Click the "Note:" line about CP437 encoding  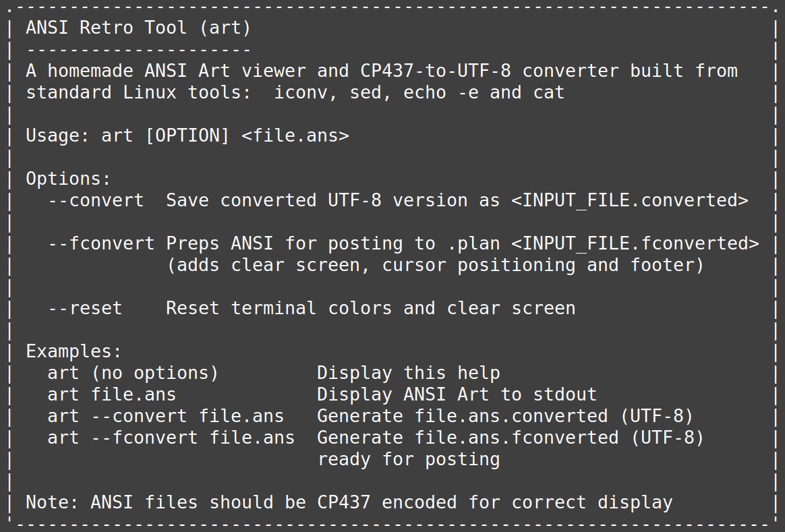[349, 502]
